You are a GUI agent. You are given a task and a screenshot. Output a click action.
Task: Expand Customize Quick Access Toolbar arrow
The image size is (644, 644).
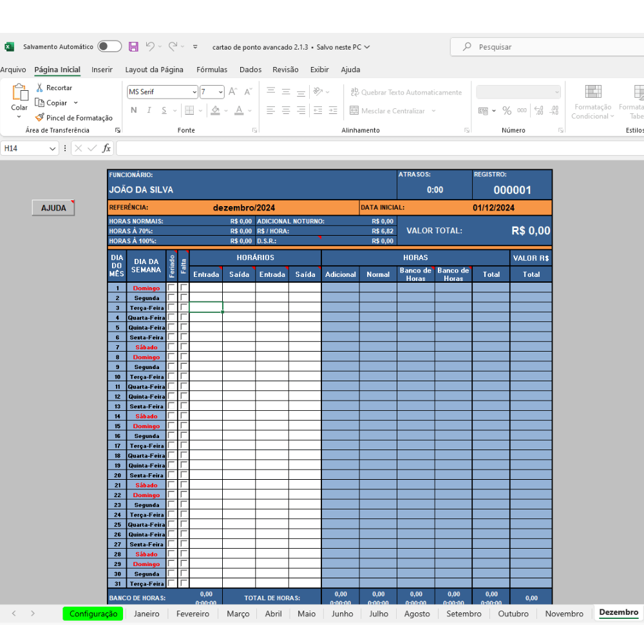[195, 47]
